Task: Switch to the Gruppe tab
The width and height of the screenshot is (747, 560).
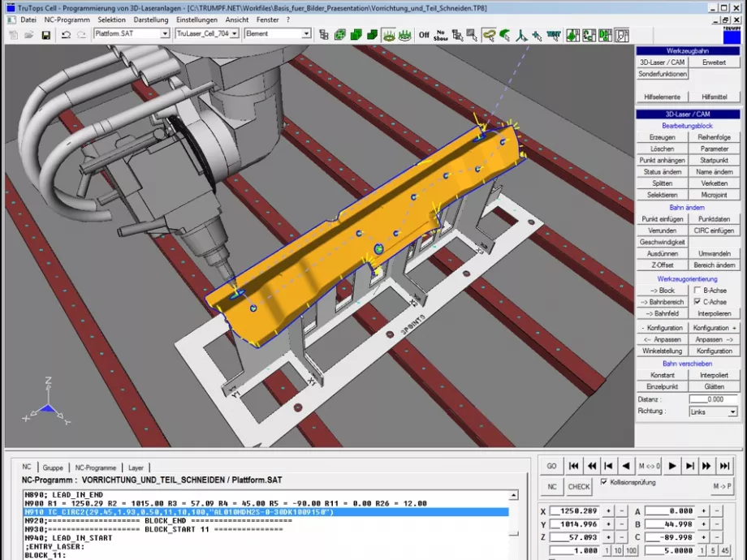Action: coord(53,467)
